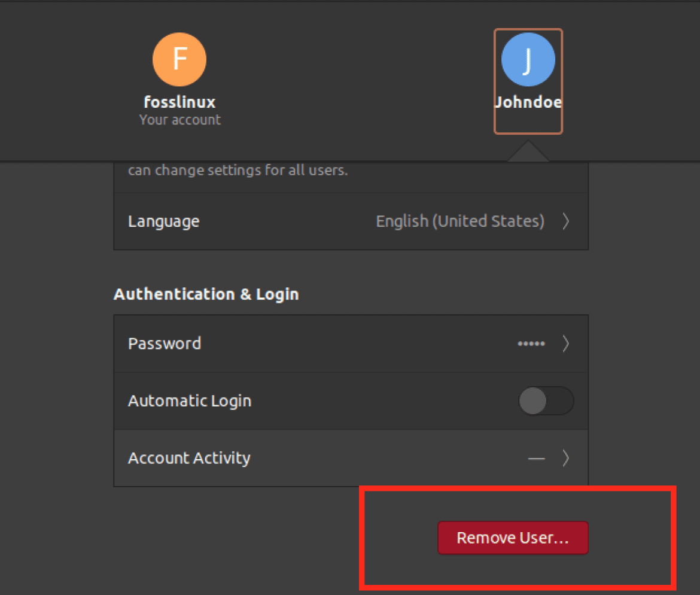Click the Remove User button
700x595 pixels.
pyautogui.click(x=513, y=538)
